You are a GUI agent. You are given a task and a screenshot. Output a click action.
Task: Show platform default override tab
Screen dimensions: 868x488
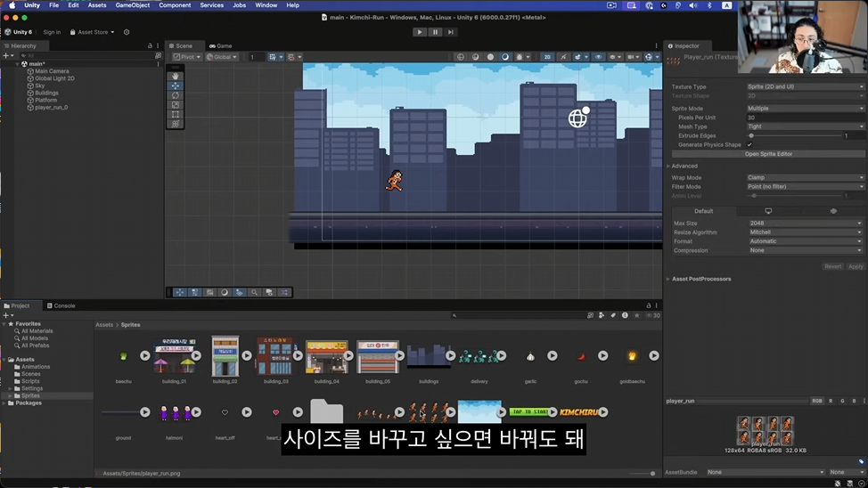click(704, 211)
